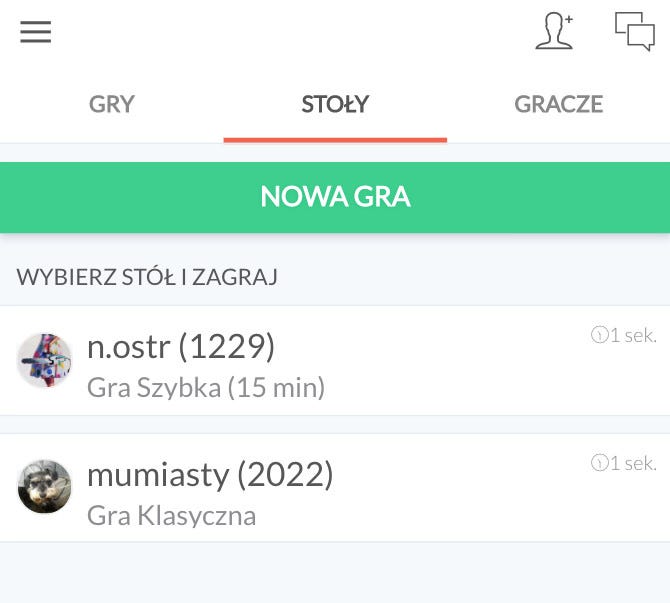View n.ostr's avatar picture

pyautogui.click(x=44, y=360)
